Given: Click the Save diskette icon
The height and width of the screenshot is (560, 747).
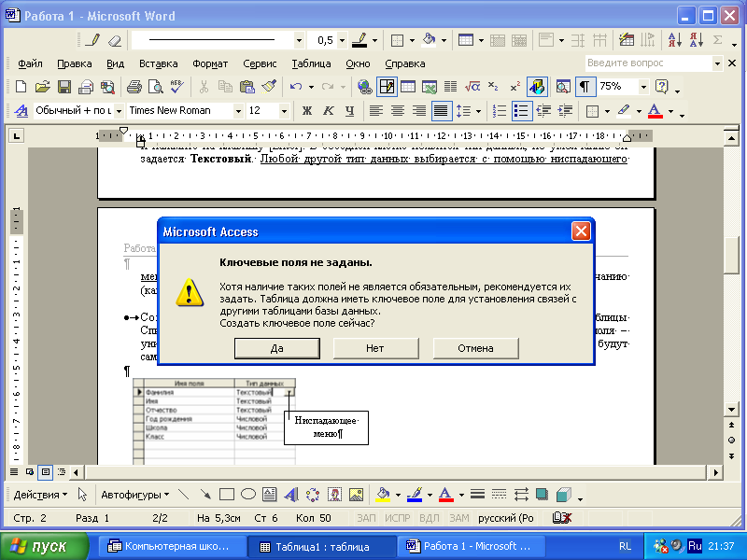Looking at the screenshot, I should click(63, 87).
